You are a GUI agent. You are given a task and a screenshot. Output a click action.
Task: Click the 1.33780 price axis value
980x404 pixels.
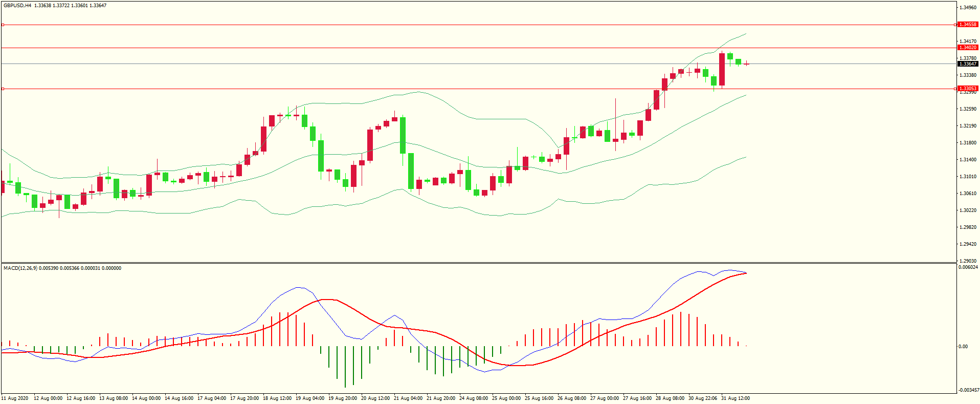pyautogui.click(x=968, y=58)
